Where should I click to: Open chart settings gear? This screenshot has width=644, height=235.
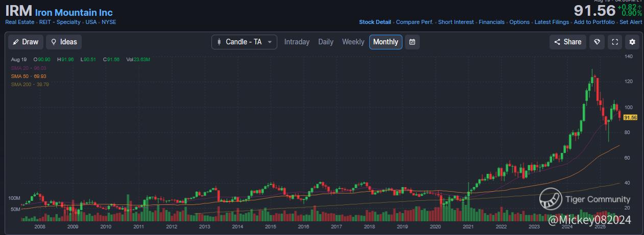click(x=633, y=42)
